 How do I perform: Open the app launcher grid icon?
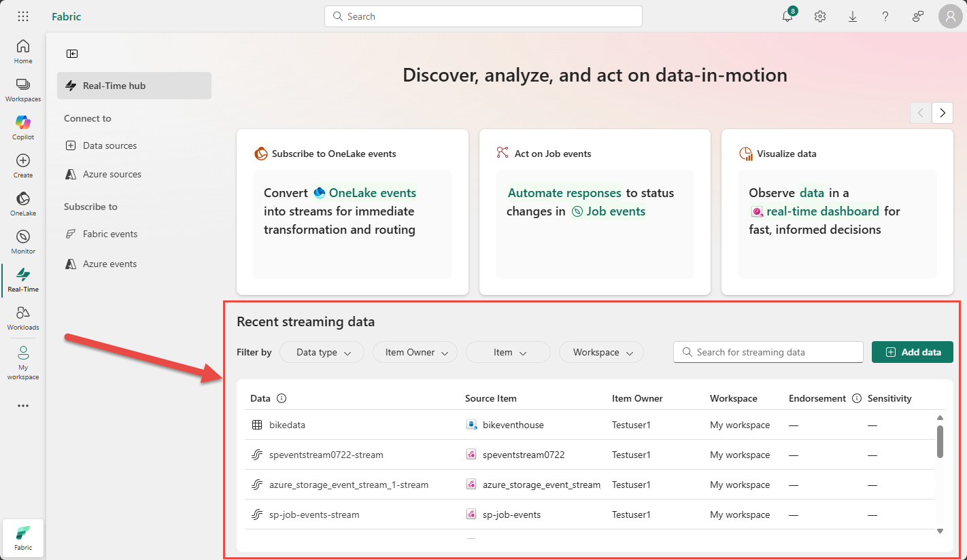tap(23, 17)
